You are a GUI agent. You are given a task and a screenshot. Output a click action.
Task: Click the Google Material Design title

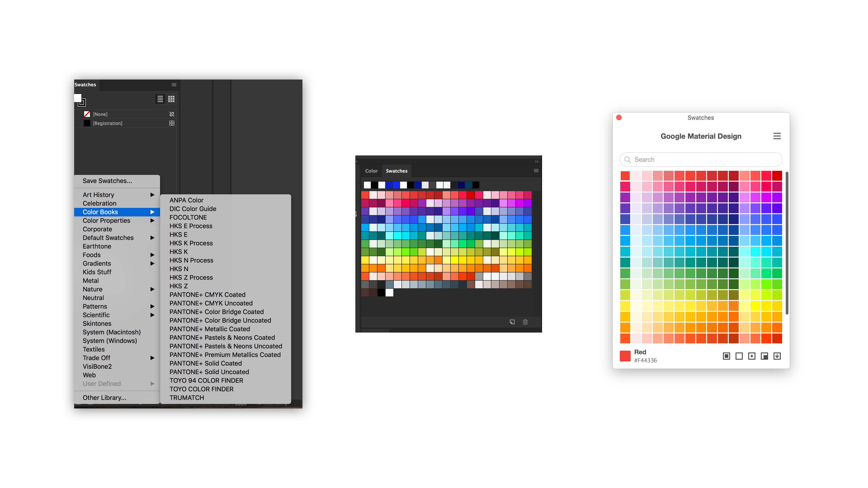[701, 136]
